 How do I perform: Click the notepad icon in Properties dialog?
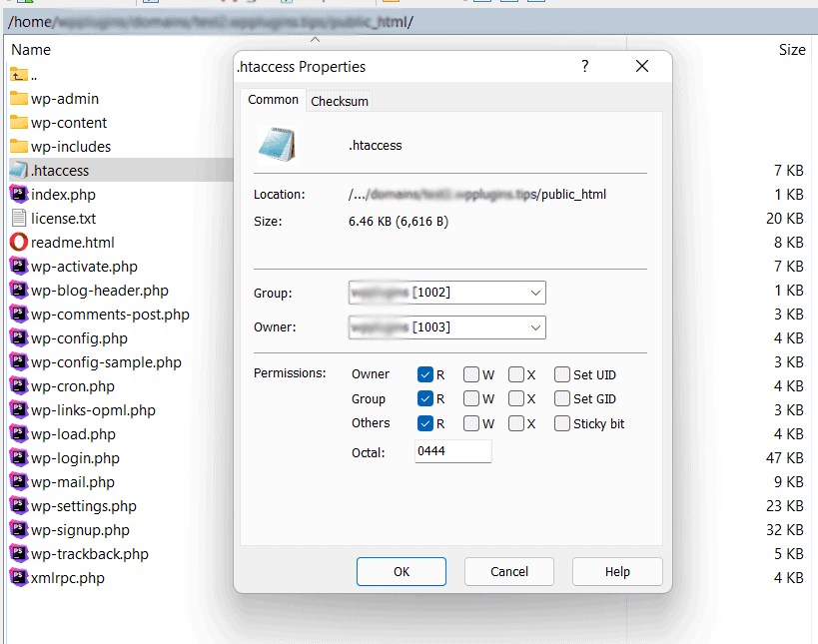pyautogui.click(x=277, y=145)
